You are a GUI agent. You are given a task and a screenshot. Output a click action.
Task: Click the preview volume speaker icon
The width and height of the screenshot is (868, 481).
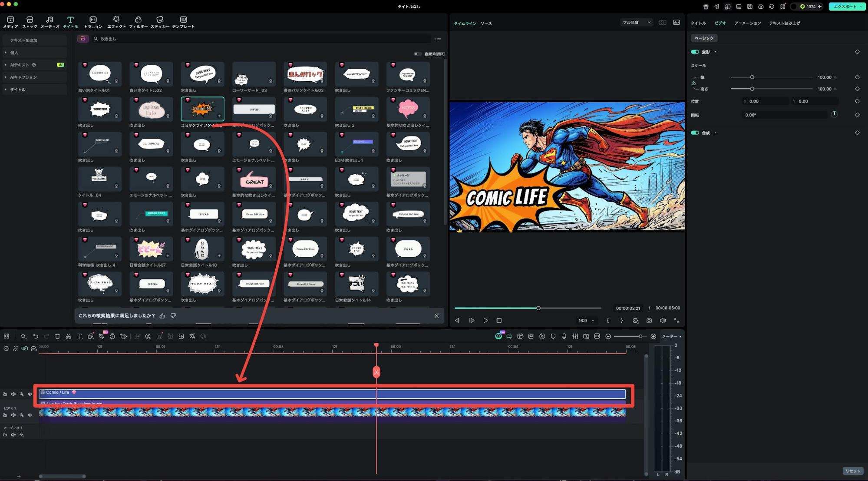(663, 321)
